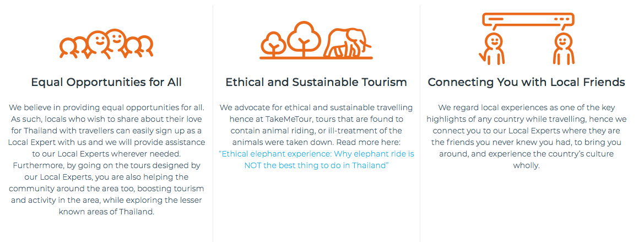Click the "Ethical and Sustainable Tourism" heading
Viewport: 644px width, 242px height.
click(x=316, y=82)
